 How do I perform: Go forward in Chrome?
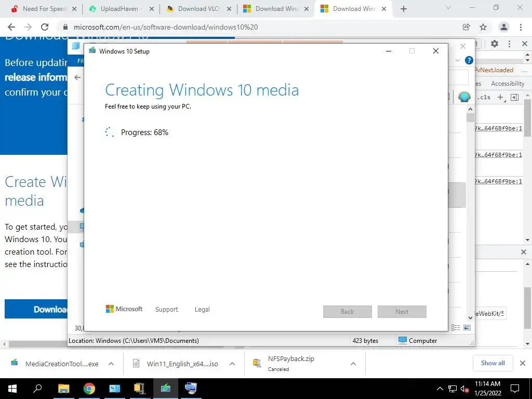28,27
